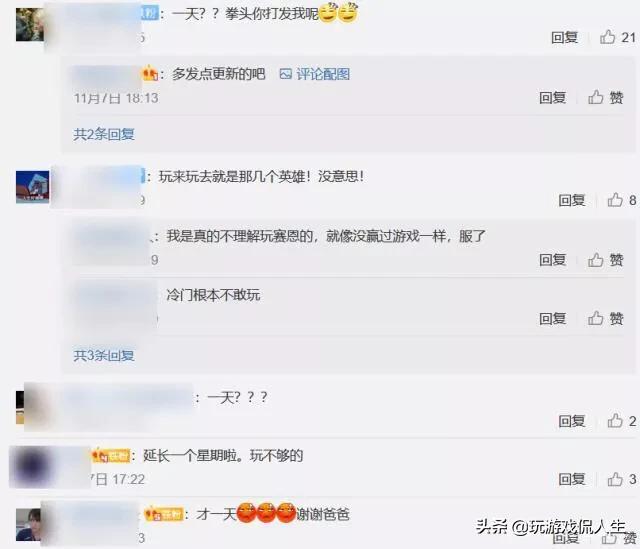Expand the 共2条回复 thread
The height and width of the screenshot is (549, 640).
(104, 134)
